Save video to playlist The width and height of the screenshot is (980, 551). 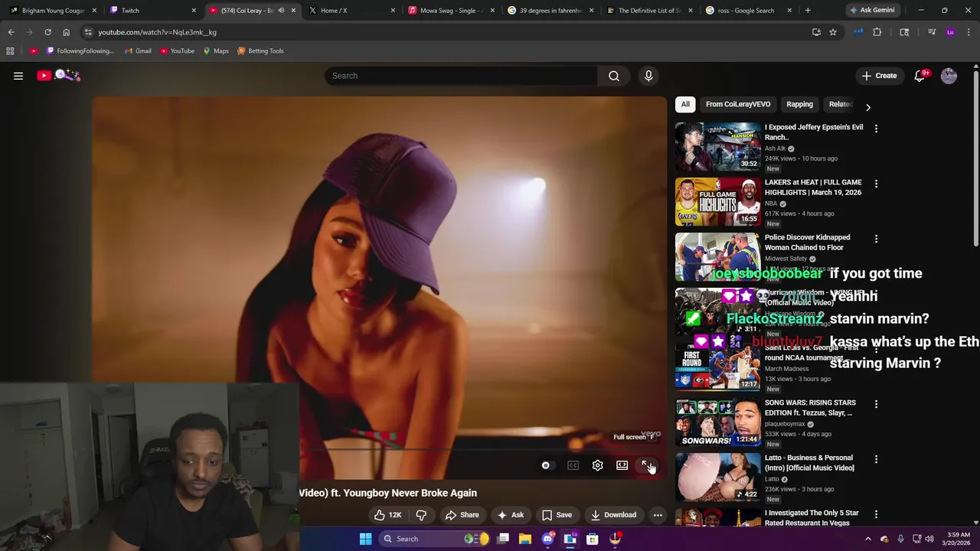coord(557,515)
